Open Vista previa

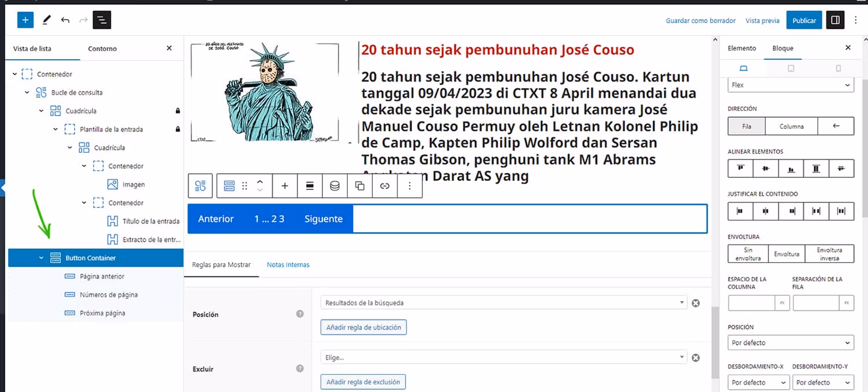pos(763,20)
